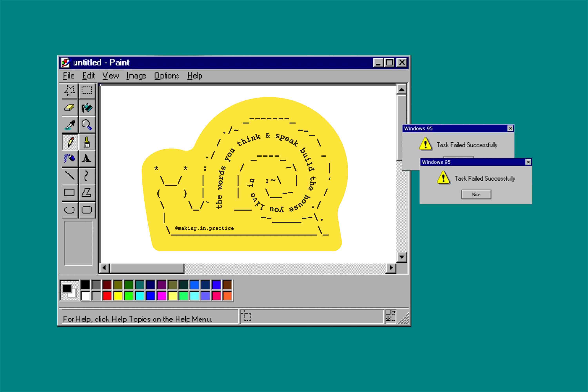Pick the red color swatch
The image size is (588, 392).
(107, 296)
